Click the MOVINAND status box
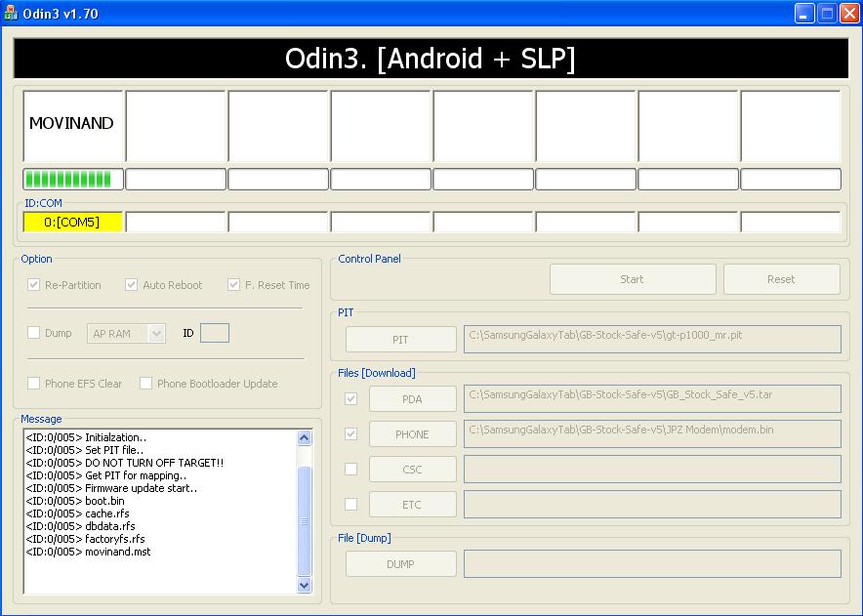 pos(72,126)
